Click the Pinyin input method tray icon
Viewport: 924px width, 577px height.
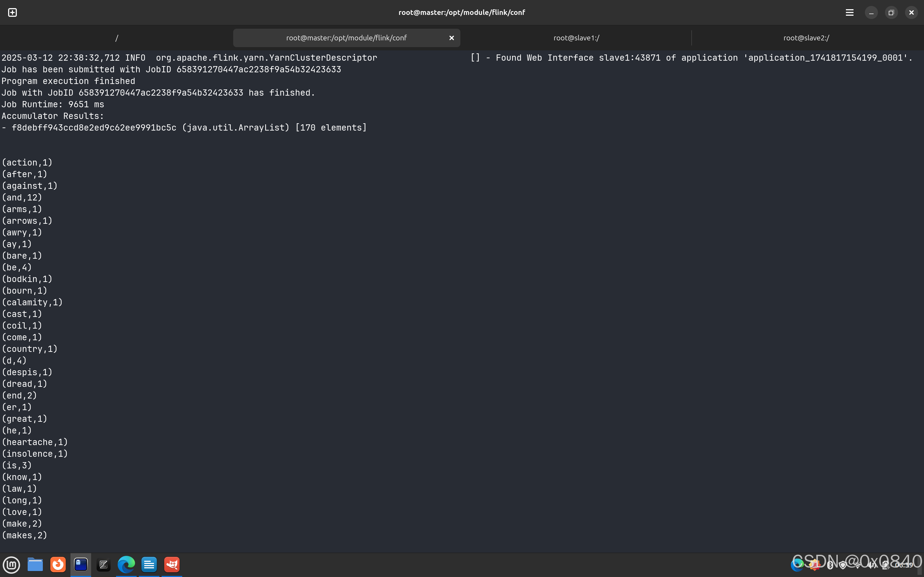pyautogui.click(x=814, y=565)
